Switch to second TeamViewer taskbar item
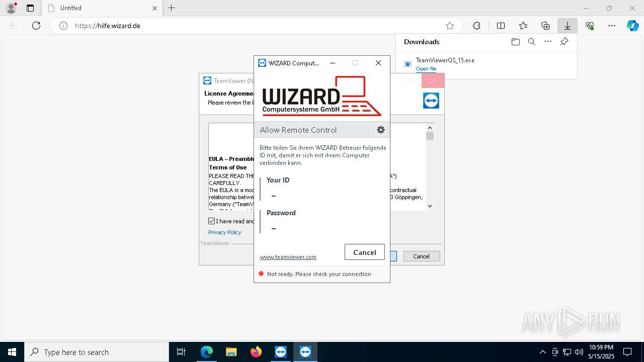644x362 pixels. pyautogui.click(x=305, y=352)
